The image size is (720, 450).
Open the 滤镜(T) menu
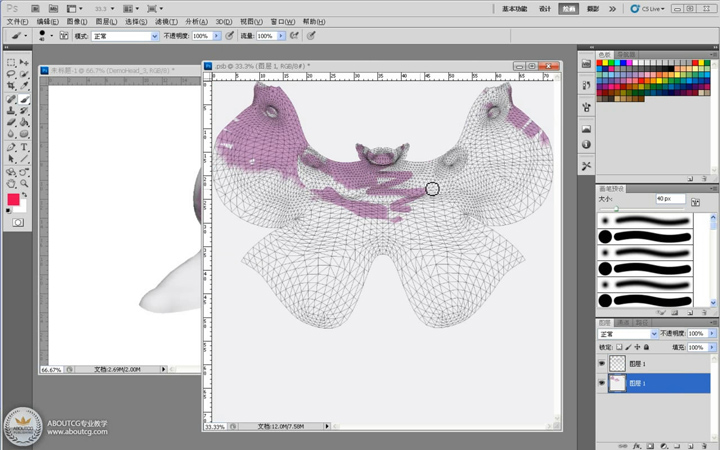click(x=166, y=22)
